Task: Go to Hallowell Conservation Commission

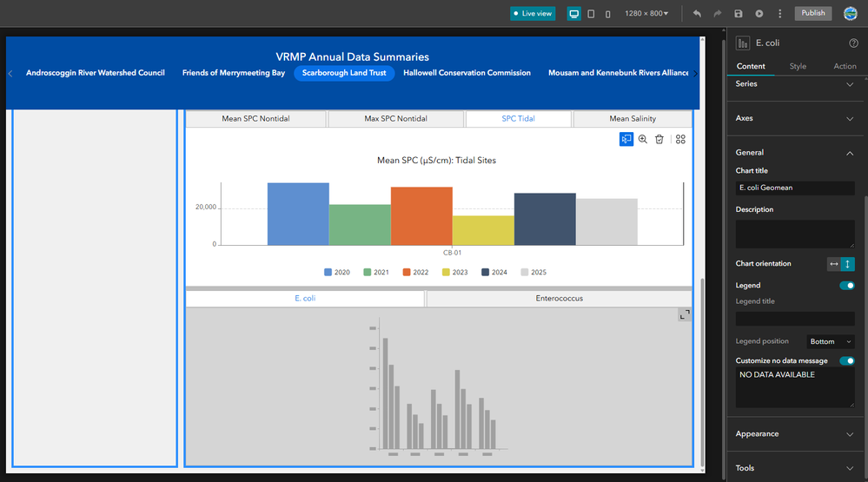Action: pyautogui.click(x=467, y=73)
